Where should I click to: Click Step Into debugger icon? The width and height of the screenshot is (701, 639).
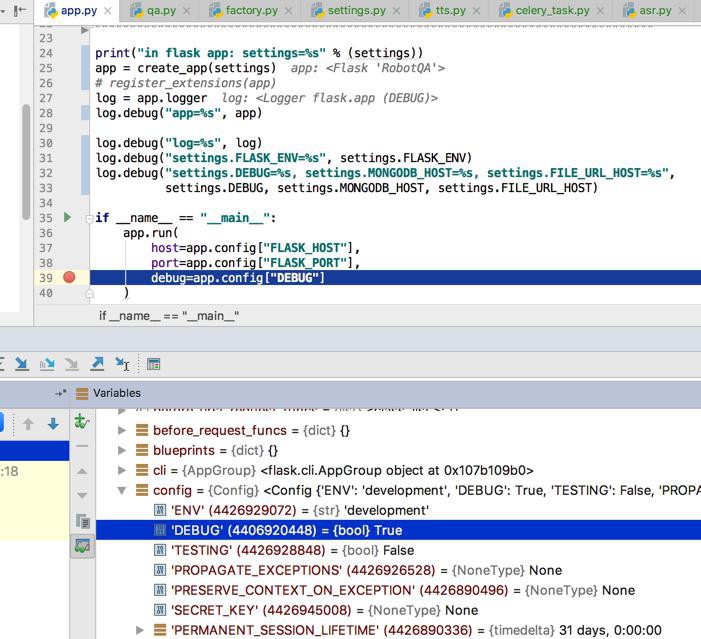tap(21, 364)
